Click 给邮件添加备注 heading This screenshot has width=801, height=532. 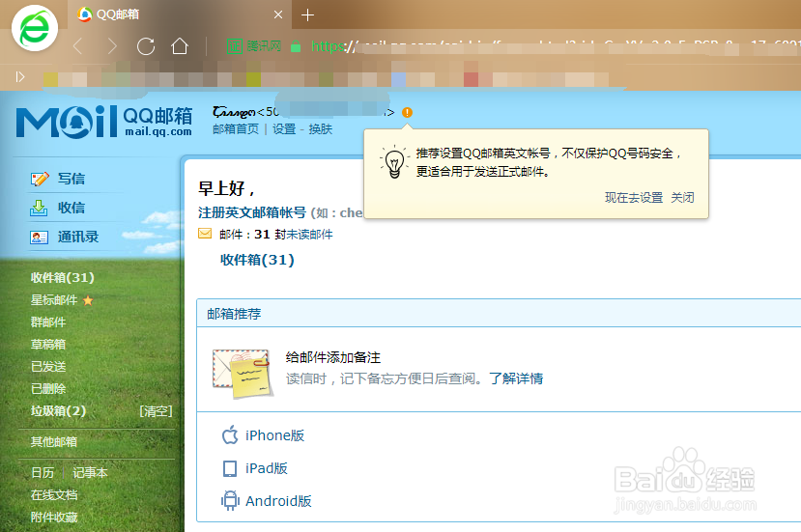click(x=333, y=357)
